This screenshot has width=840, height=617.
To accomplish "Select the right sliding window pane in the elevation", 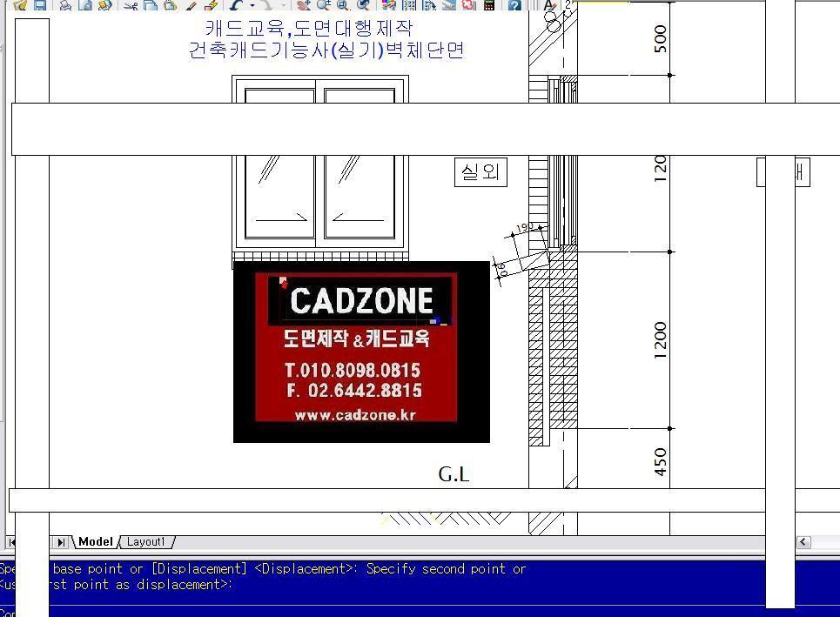I will [x=360, y=197].
